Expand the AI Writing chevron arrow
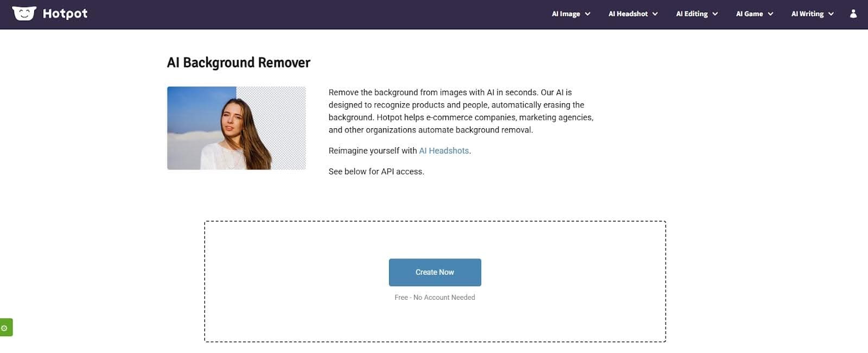 pos(831,14)
